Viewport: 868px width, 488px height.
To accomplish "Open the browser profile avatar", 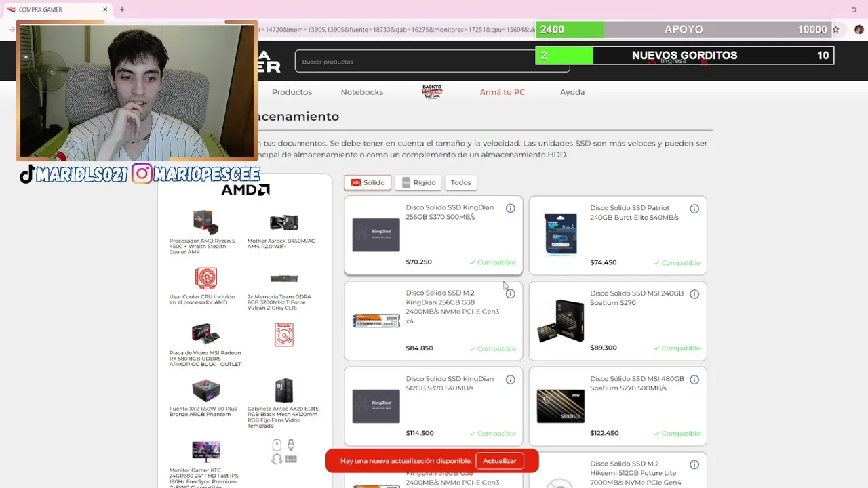I will [859, 30].
